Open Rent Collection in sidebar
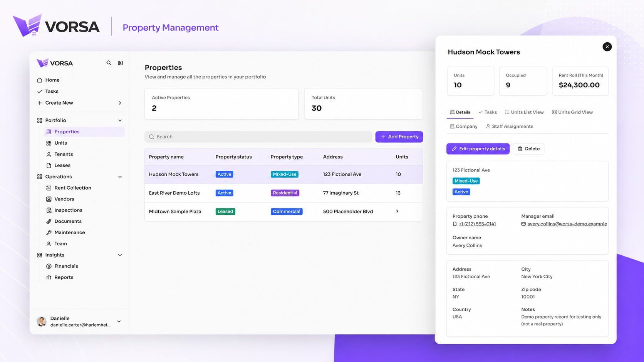Viewport: 644px width, 362px height. tap(73, 188)
